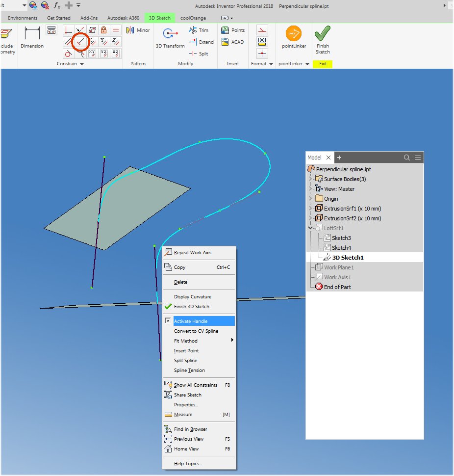The height and width of the screenshot is (476, 454).
Task: Toggle Display Curvature for the spline
Action: point(193,296)
